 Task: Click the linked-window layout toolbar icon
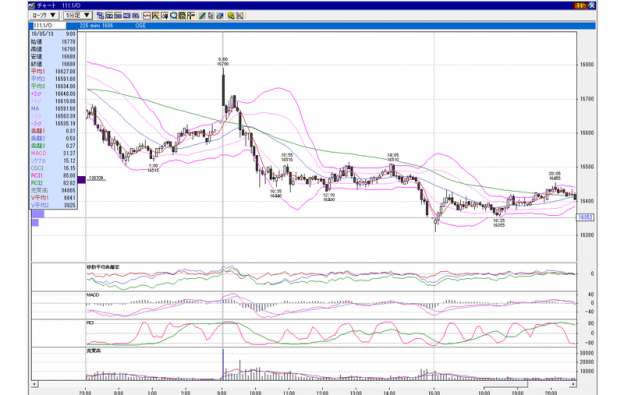(x=100, y=16)
